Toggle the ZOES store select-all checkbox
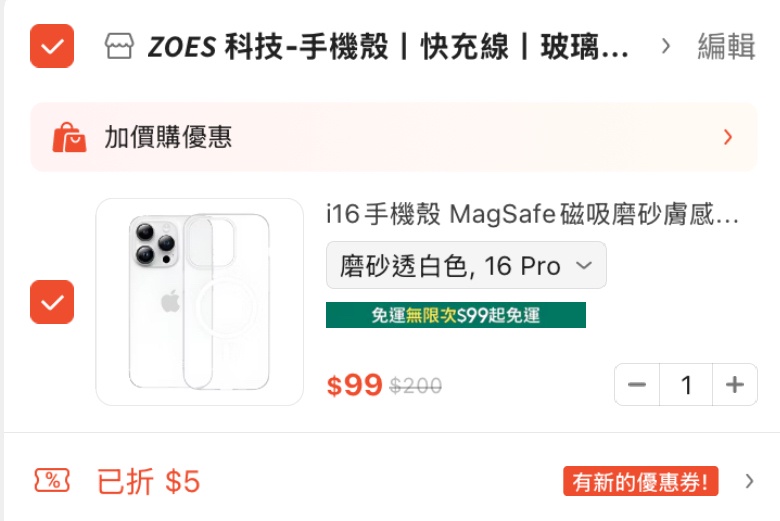 point(52,46)
